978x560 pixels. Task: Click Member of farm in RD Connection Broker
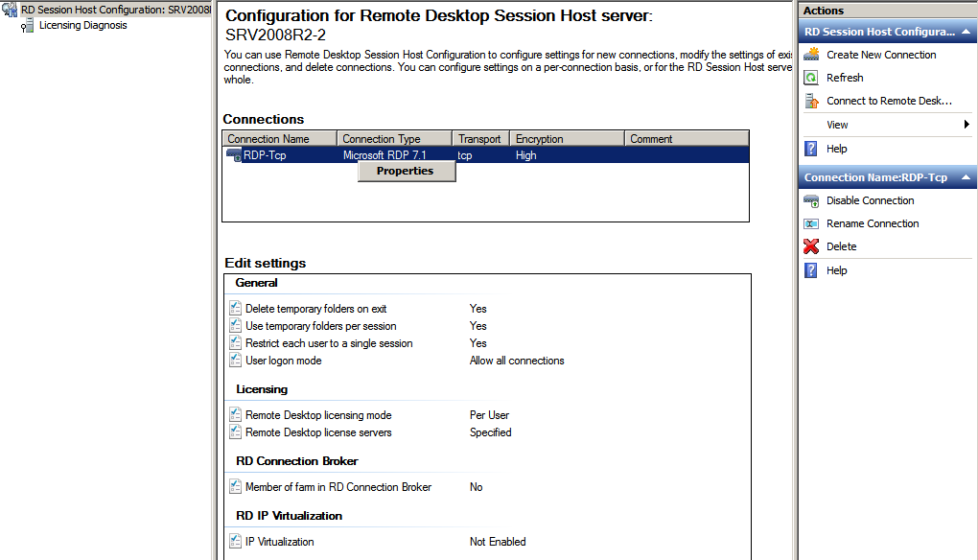(x=338, y=487)
